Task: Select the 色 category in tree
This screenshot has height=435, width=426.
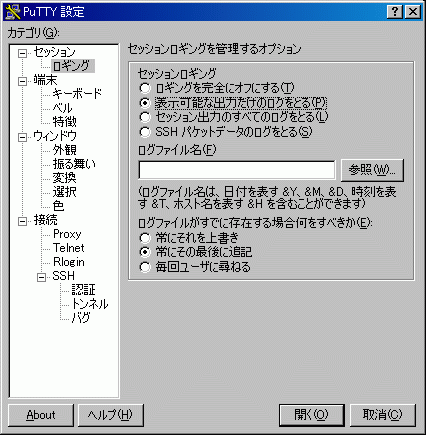Action: click(58, 206)
